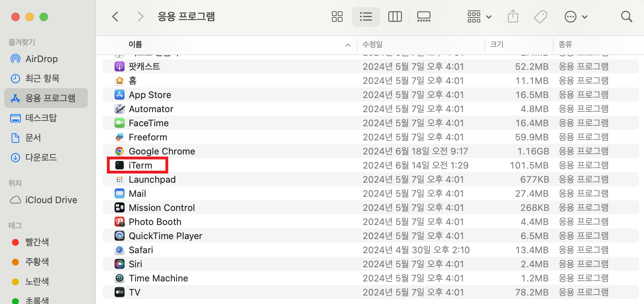
Task: Open AirDrop in the sidebar
Action: (46, 59)
